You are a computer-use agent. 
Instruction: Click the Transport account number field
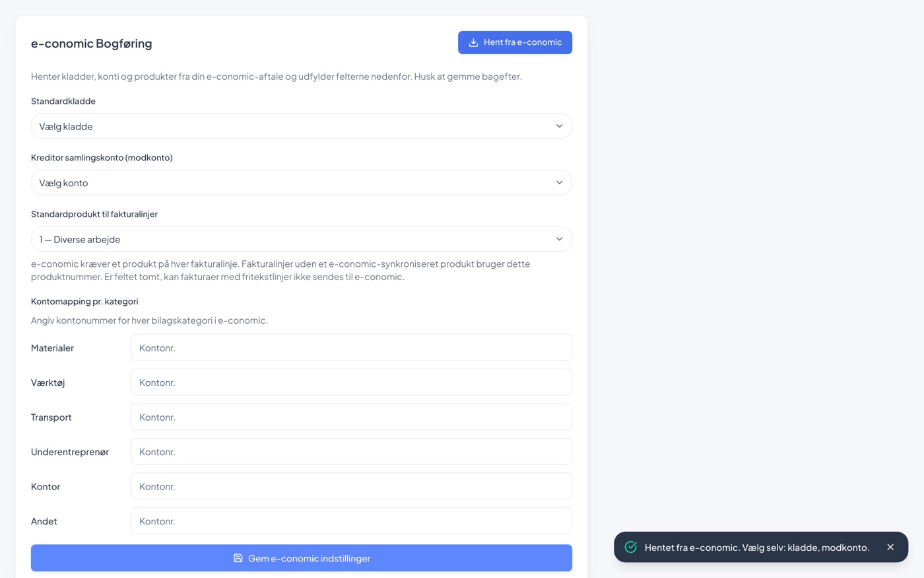coord(351,417)
